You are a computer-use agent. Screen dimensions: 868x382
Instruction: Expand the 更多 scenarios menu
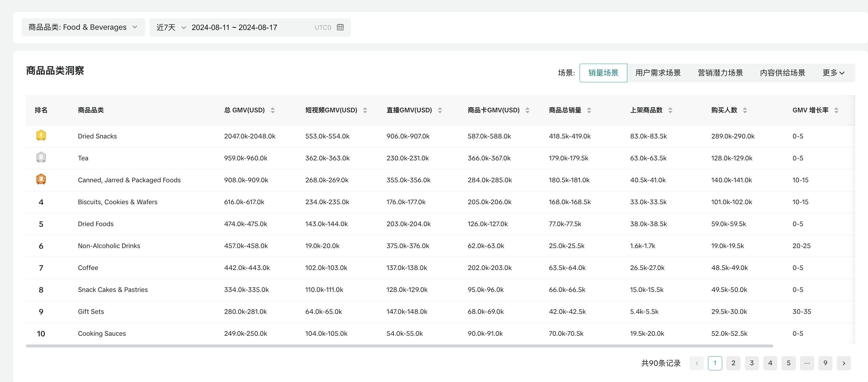[833, 73]
